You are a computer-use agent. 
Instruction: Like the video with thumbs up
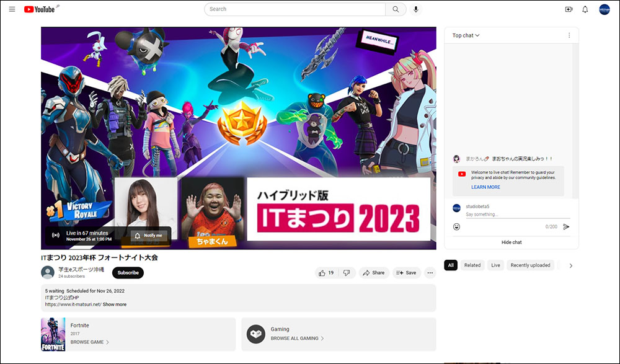coord(326,273)
